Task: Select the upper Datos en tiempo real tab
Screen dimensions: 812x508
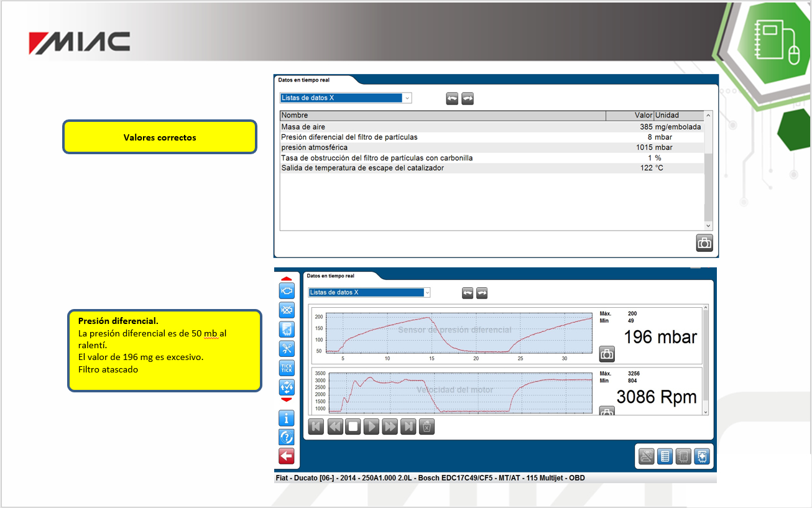Action: point(304,80)
